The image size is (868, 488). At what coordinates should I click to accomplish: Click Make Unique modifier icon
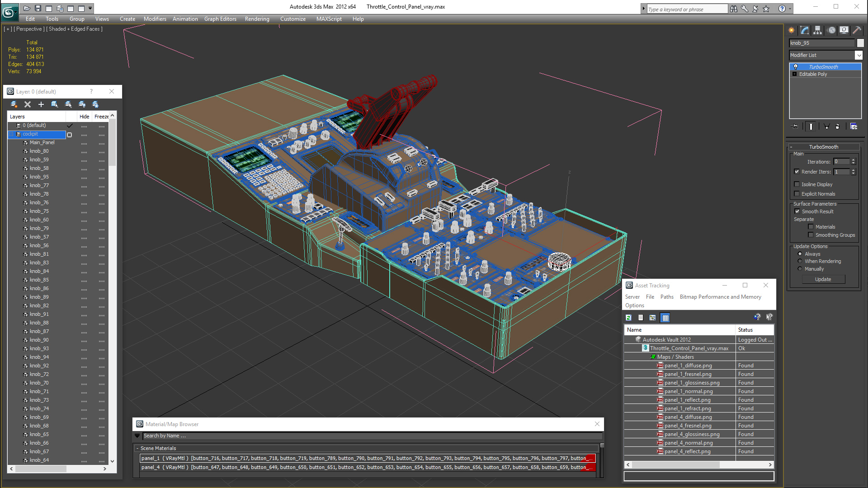(x=826, y=127)
